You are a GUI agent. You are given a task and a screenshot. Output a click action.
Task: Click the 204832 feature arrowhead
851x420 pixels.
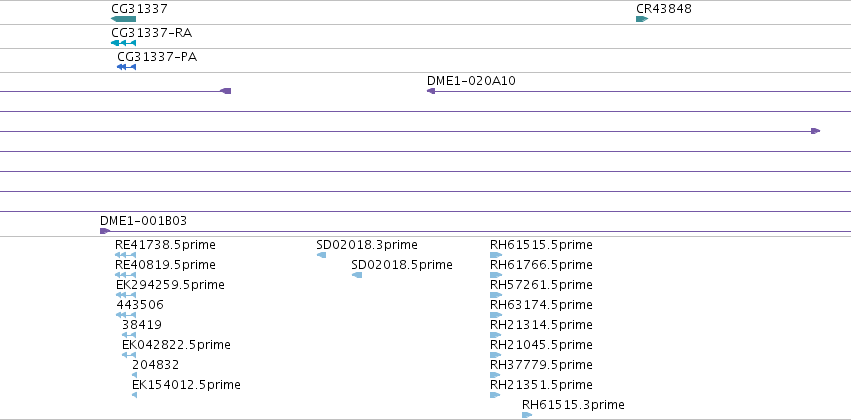point(134,375)
